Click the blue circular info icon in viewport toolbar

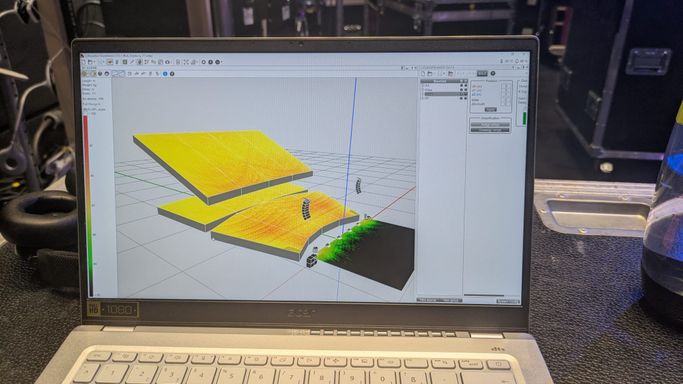point(165,74)
